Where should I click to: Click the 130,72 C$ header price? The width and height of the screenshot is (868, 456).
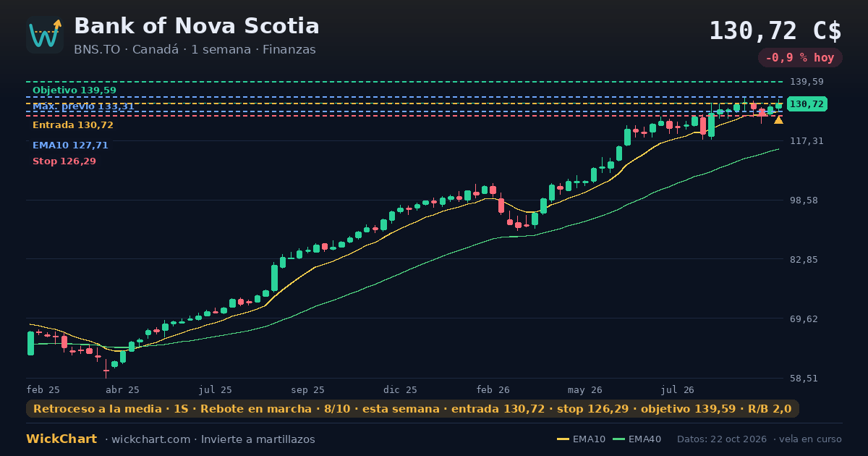[775, 30]
